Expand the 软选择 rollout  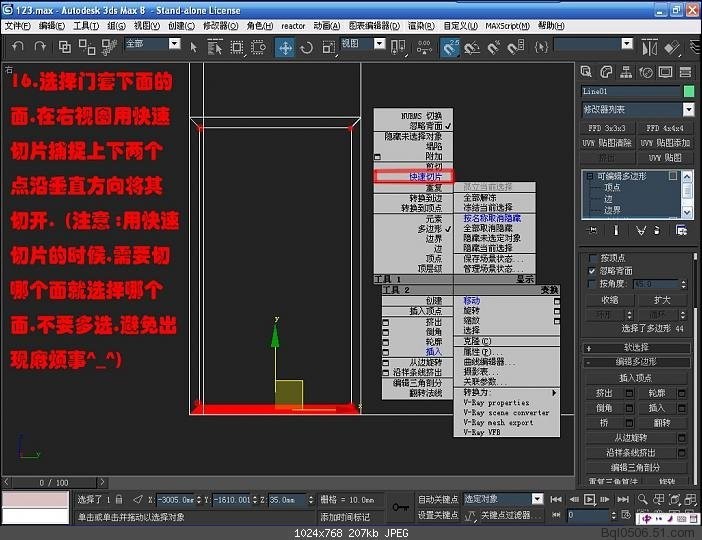(x=637, y=347)
